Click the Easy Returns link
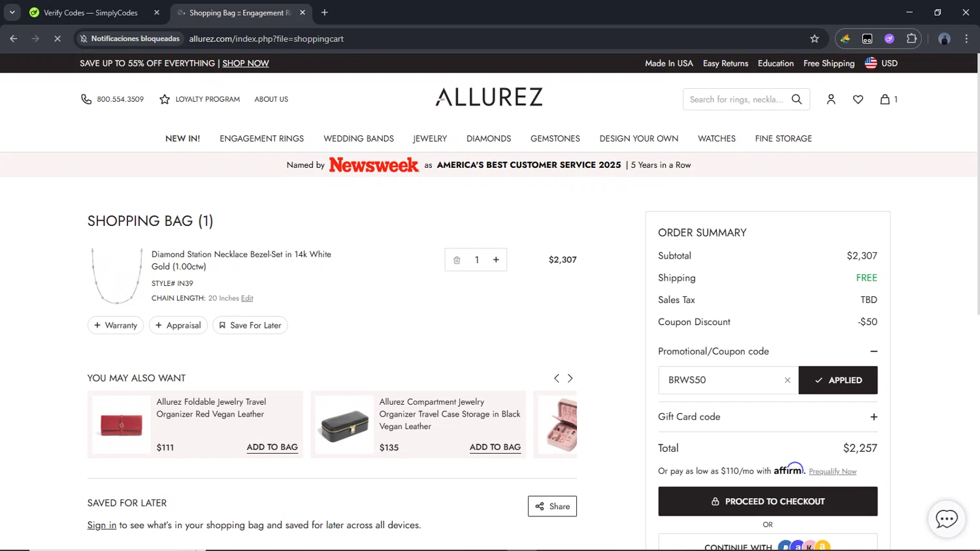The image size is (980, 551). click(x=726, y=63)
